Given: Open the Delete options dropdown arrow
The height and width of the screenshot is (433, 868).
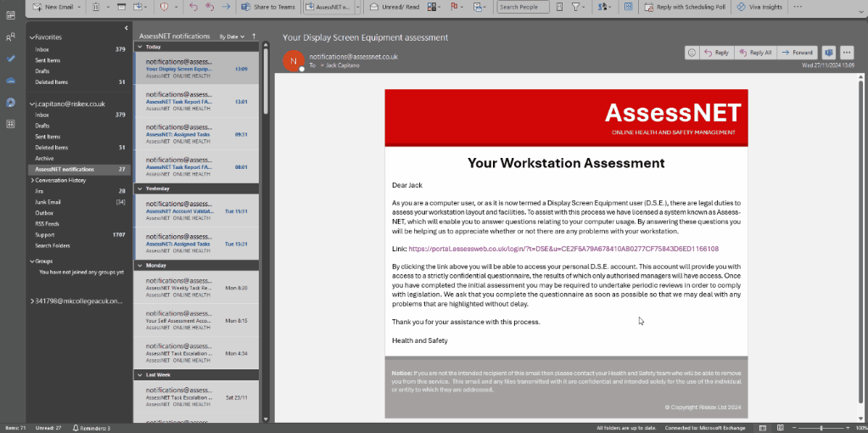Looking at the screenshot, I should click(x=108, y=7).
